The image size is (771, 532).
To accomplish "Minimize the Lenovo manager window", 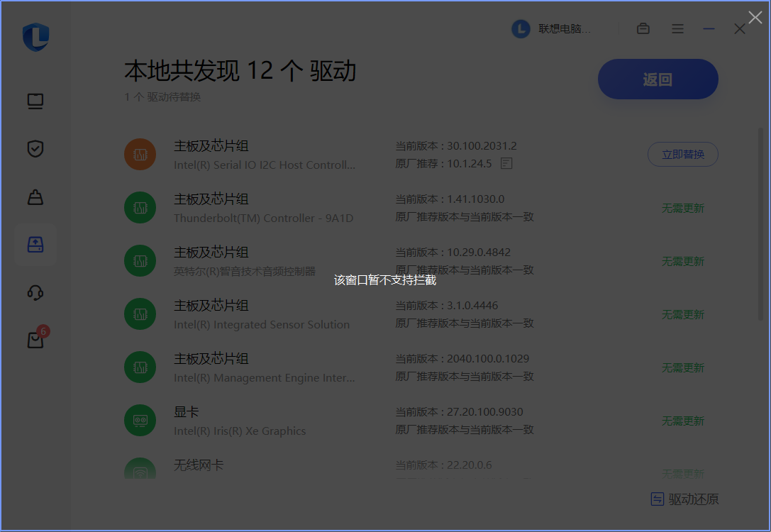I will pyautogui.click(x=709, y=29).
